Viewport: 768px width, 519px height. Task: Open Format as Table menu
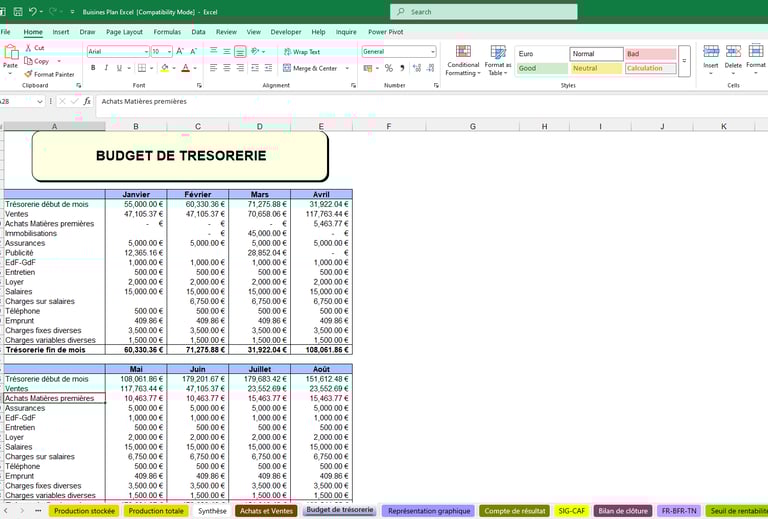498,60
